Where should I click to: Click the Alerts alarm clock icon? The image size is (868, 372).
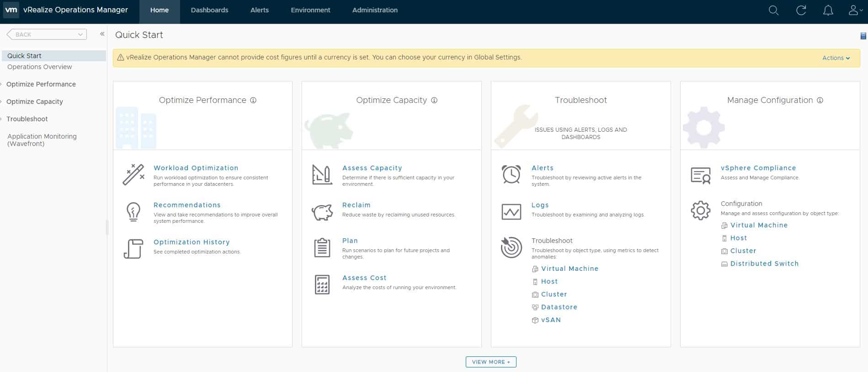coord(511,175)
